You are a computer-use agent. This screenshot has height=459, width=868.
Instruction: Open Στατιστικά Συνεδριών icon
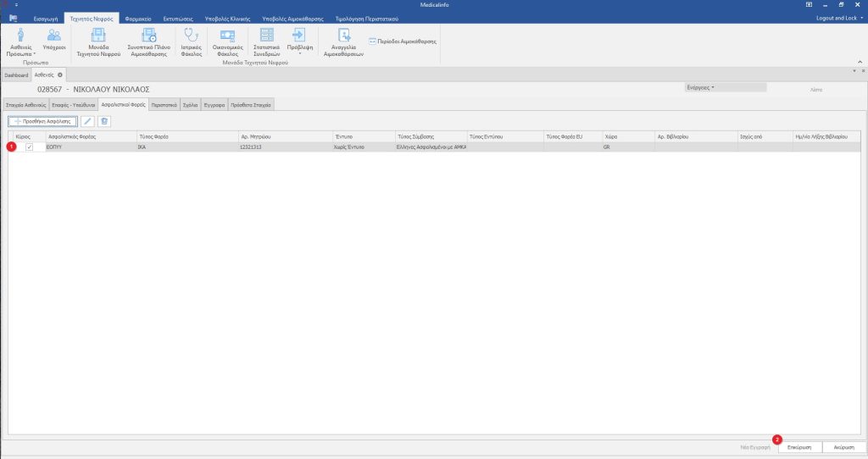(x=267, y=36)
